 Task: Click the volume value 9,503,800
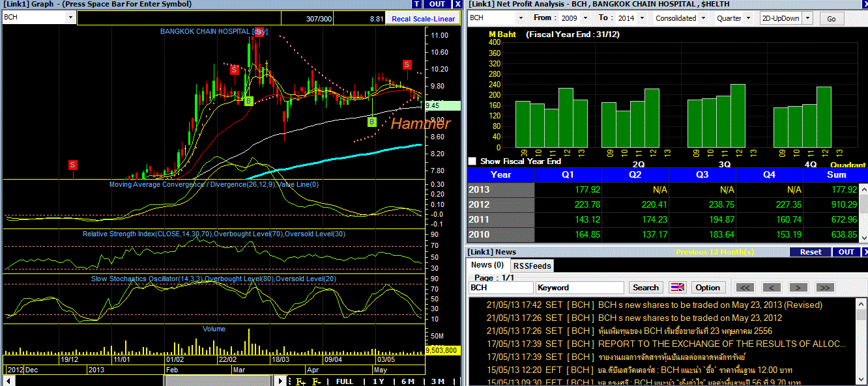coord(441,350)
